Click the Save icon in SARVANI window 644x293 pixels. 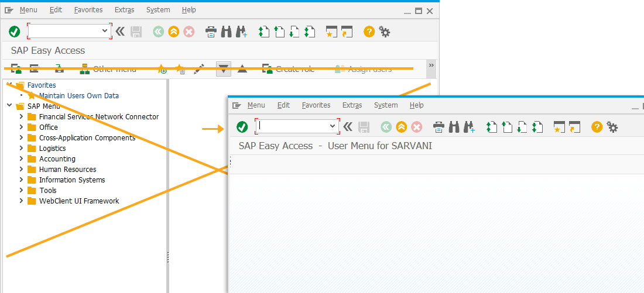[364, 127]
